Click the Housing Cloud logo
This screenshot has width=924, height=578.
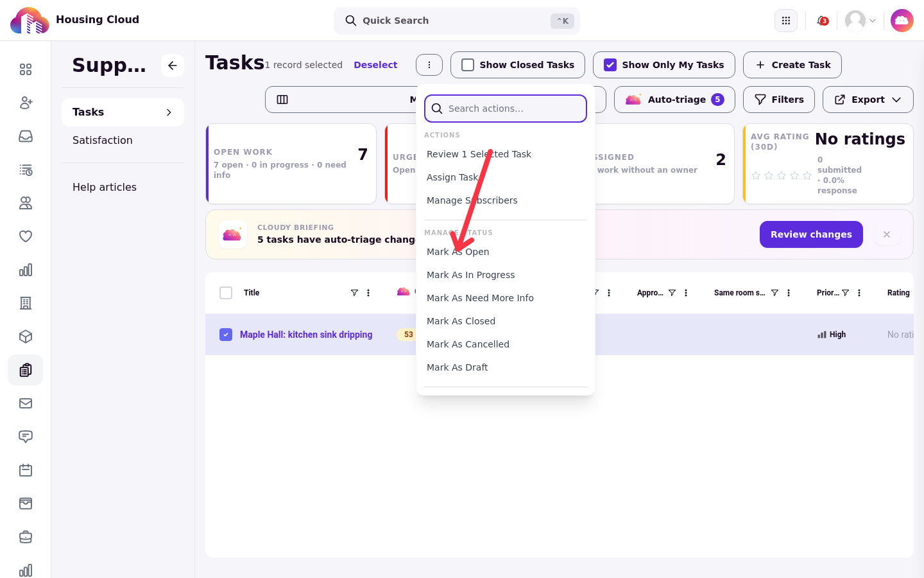click(30, 21)
